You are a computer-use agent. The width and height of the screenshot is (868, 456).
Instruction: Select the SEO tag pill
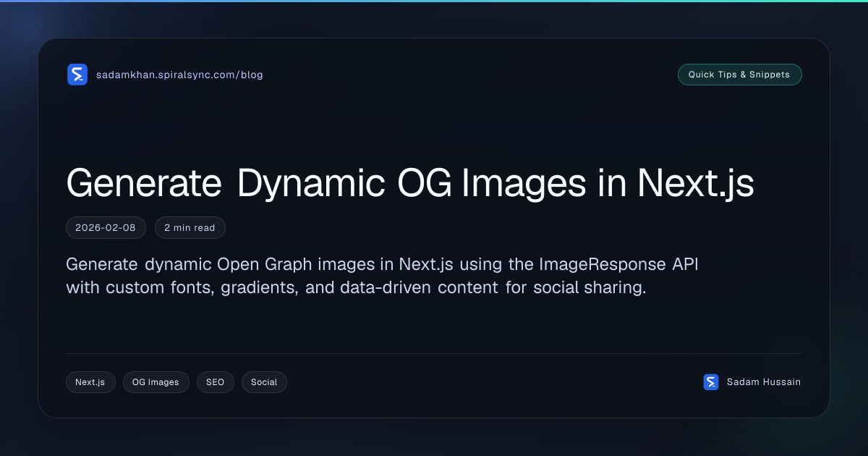pyautogui.click(x=215, y=382)
